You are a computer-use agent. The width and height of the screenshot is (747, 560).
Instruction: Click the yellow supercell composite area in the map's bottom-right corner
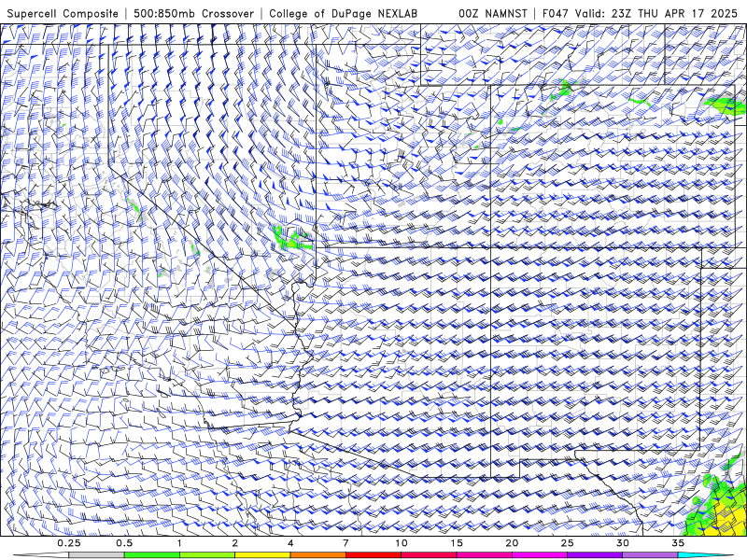click(x=726, y=519)
